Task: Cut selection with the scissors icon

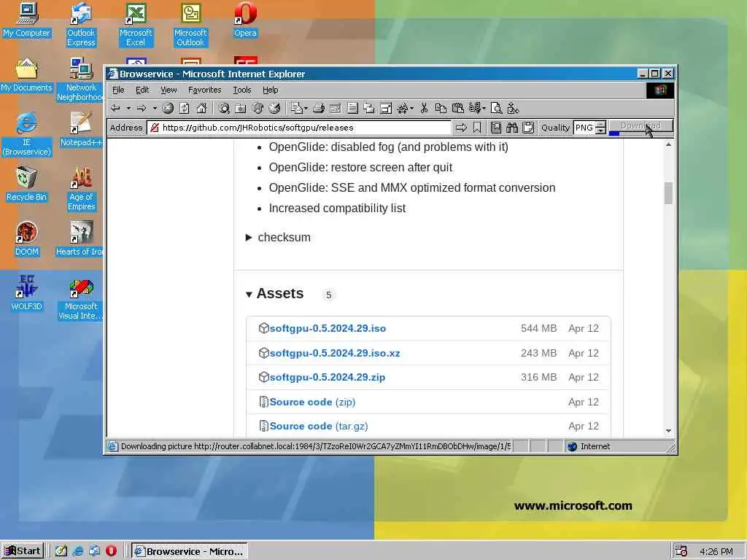Action: pyautogui.click(x=424, y=109)
